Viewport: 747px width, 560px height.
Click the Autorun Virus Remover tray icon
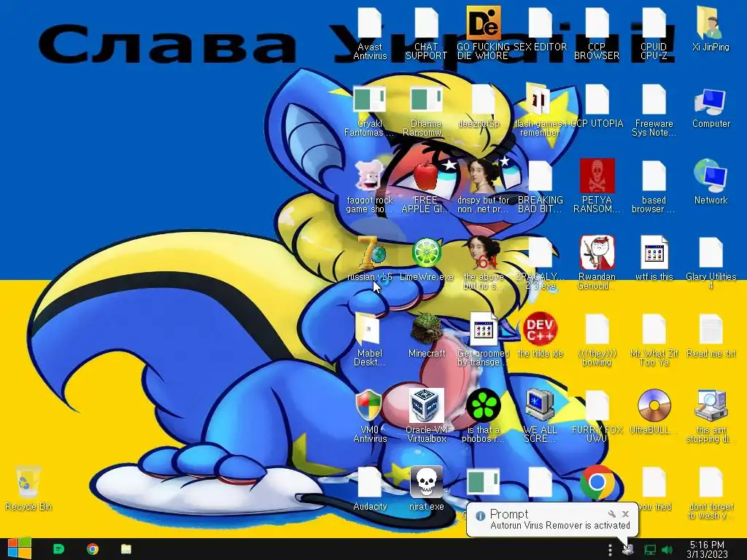(628, 550)
